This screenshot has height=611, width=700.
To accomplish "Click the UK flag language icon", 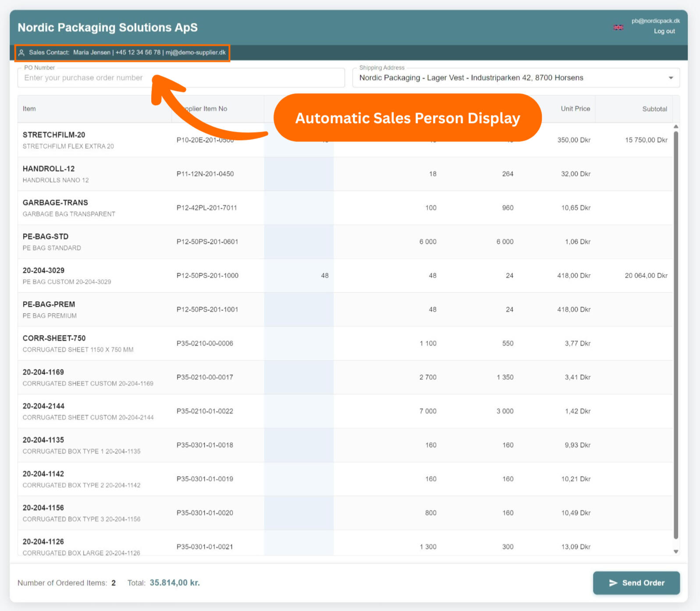I will click(618, 27).
